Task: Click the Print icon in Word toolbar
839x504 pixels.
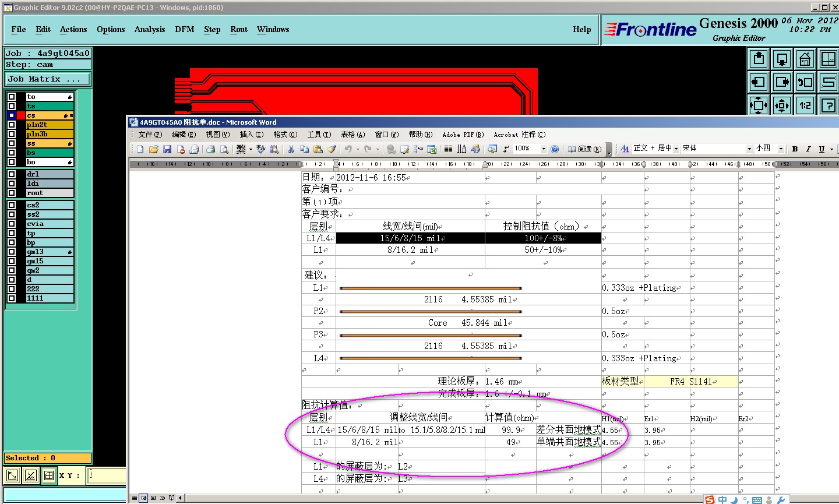Action: click(210, 149)
